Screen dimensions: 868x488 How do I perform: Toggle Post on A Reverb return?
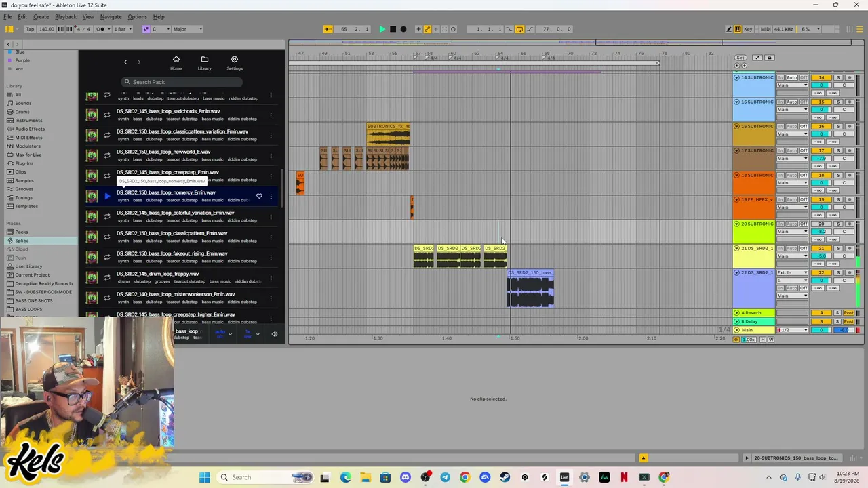848,313
